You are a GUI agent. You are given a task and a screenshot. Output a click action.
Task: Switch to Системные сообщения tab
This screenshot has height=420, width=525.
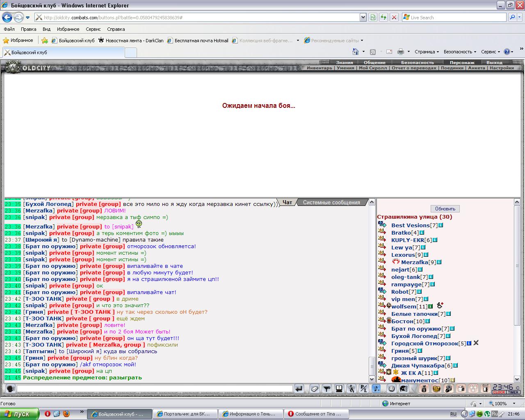point(331,202)
